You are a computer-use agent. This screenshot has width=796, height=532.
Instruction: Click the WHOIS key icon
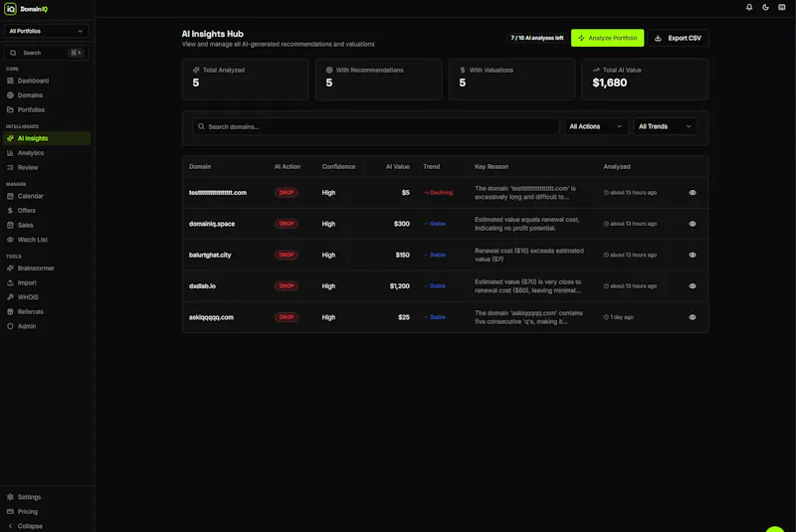click(x=10, y=297)
